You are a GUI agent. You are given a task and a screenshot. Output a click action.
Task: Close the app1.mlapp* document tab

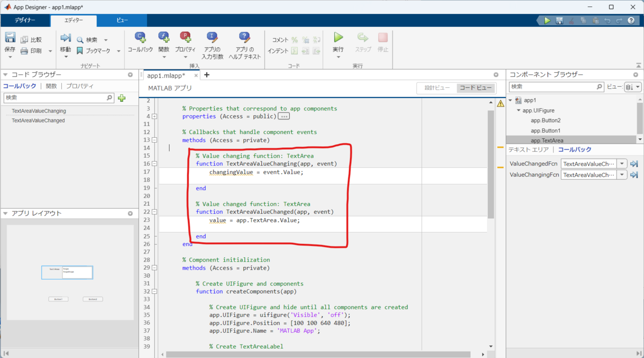coord(196,76)
